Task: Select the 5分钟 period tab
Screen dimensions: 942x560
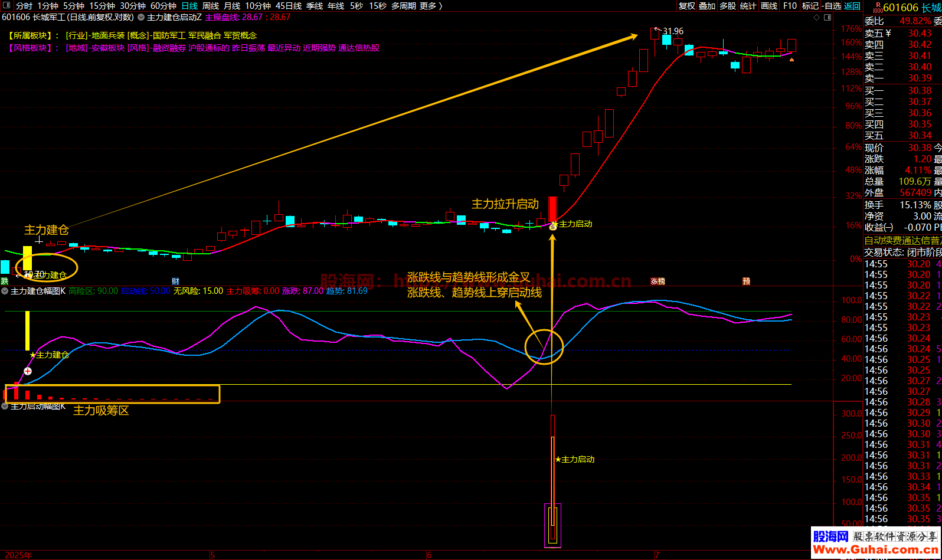Action: (x=74, y=6)
